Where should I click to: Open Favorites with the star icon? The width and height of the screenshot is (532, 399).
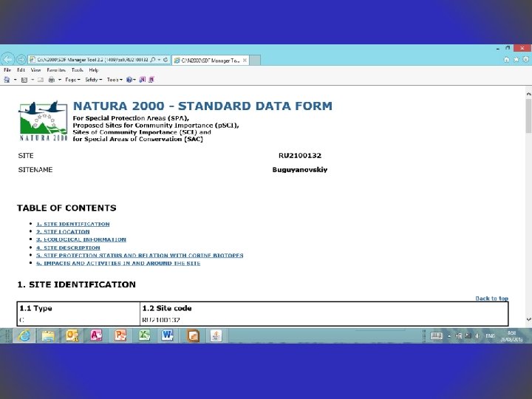tap(516, 59)
